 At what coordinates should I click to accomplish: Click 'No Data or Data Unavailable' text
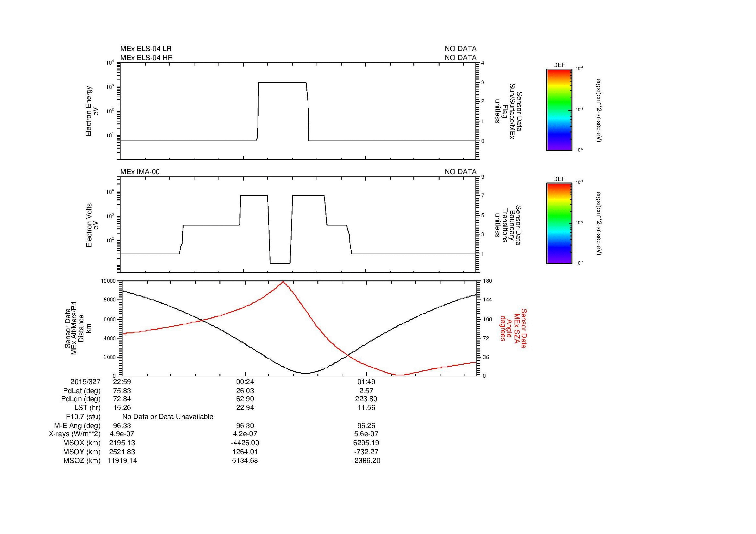point(168,417)
